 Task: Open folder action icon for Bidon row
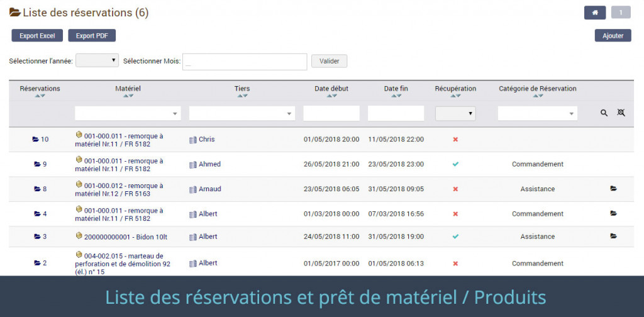614,236
